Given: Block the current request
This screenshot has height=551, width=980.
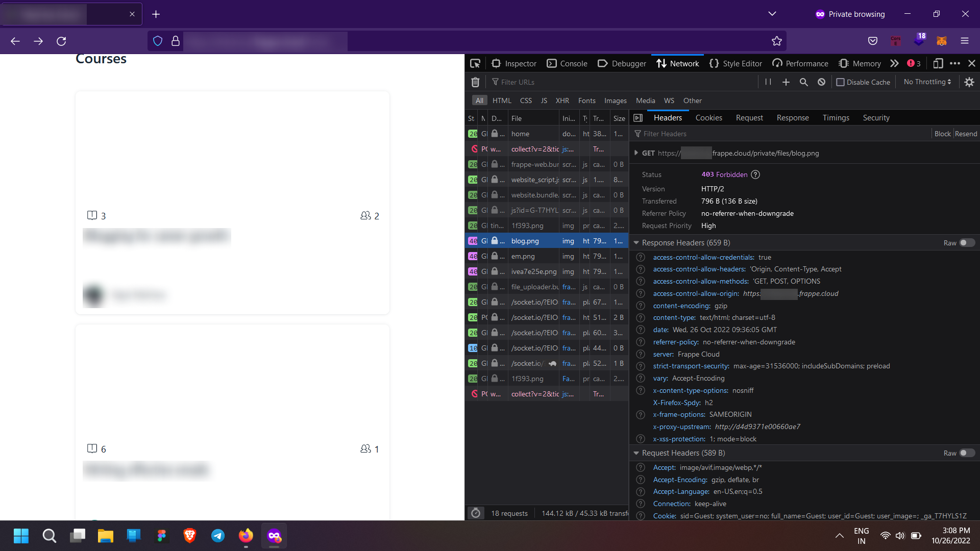Looking at the screenshot, I should point(942,133).
